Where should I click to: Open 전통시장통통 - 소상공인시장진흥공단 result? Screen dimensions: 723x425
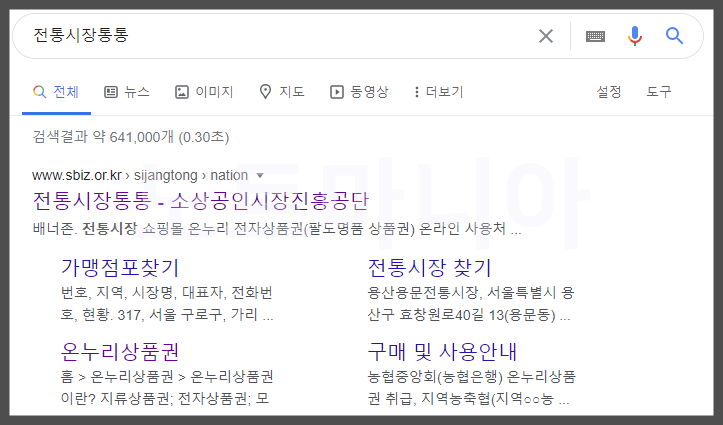point(201,201)
